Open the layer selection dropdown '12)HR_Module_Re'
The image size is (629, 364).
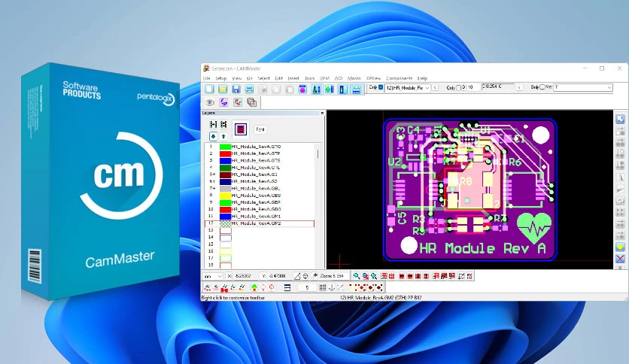coord(407,87)
